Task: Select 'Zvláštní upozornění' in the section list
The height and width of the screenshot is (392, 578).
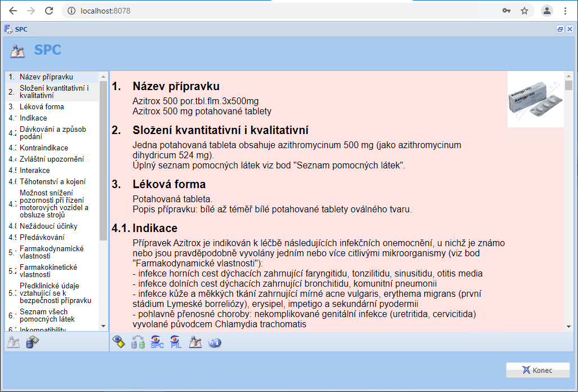Action: coord(52,159)
